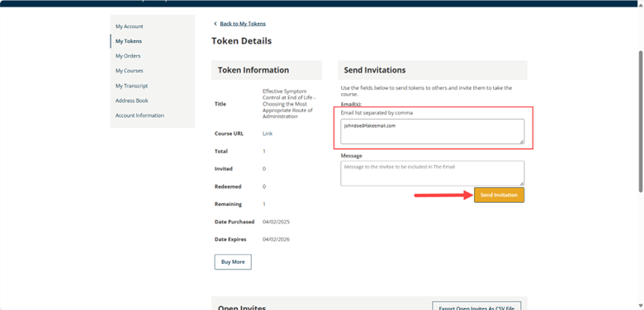Click the Email(s) field label
This screenshot has width=644, height=310.
pyautogui.click(x=351, y=104)
